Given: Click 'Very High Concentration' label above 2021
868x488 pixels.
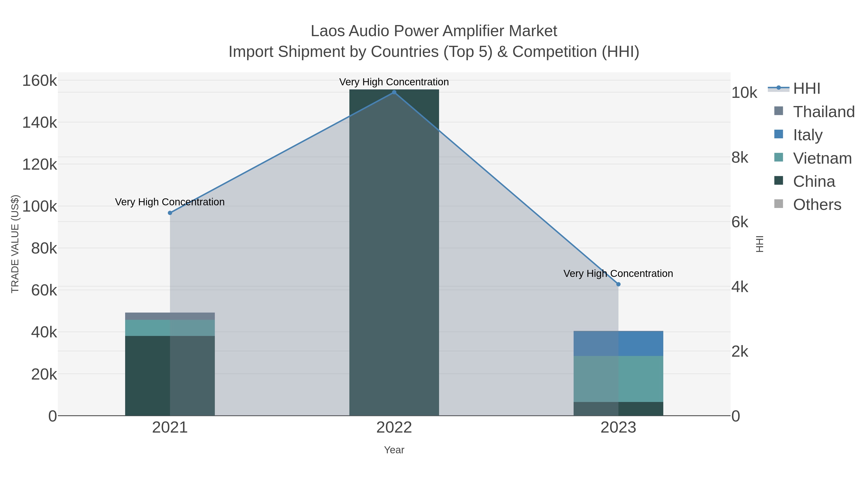Looking at the screenshot, I should click(170, 202).
